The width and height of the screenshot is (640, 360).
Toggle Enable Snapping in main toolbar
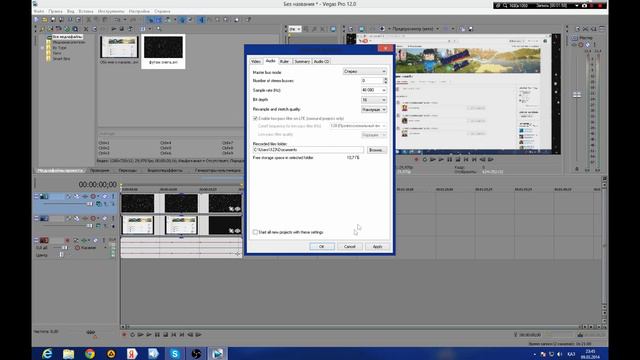pyautogui.click(x=151, y=20)
